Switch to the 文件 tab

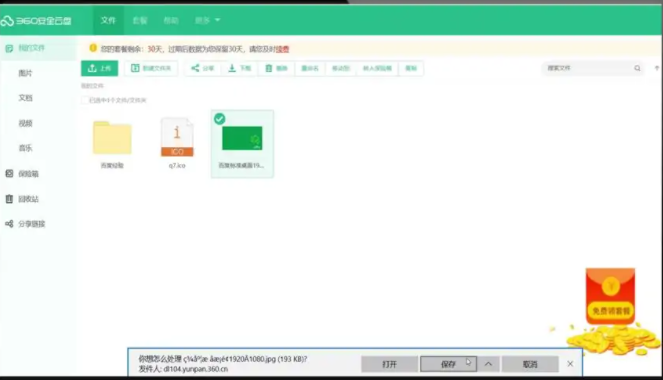tap(108, 20)
